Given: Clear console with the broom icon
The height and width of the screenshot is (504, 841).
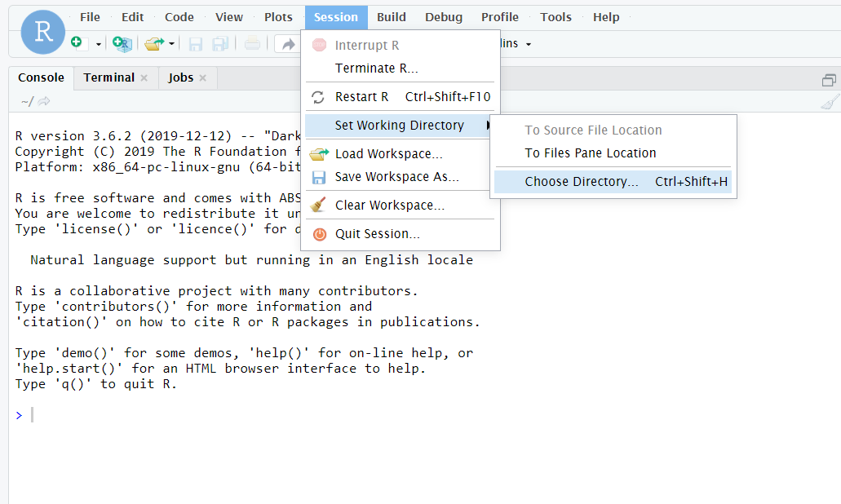Looking at the screenshot, I should (x=830, y=101).
